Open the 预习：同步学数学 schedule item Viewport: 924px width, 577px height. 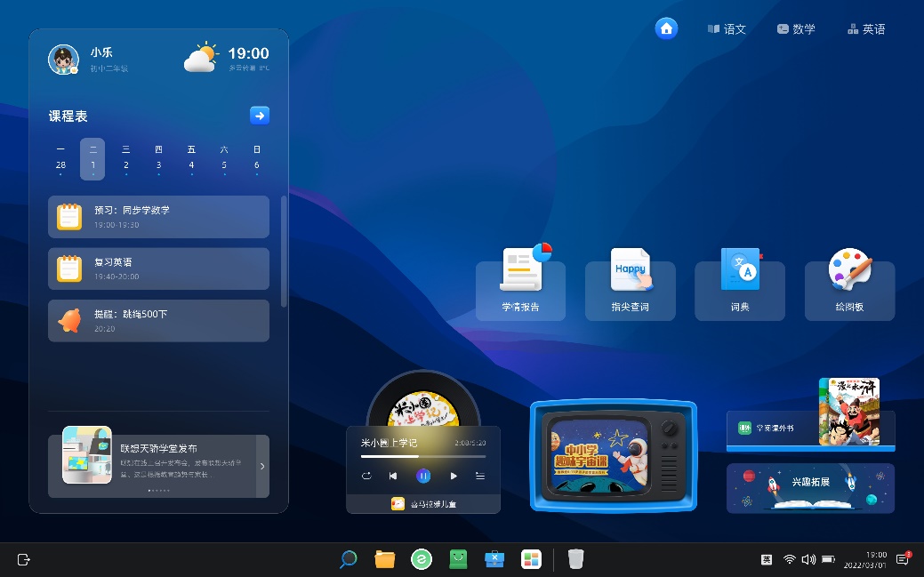[158, 217]
